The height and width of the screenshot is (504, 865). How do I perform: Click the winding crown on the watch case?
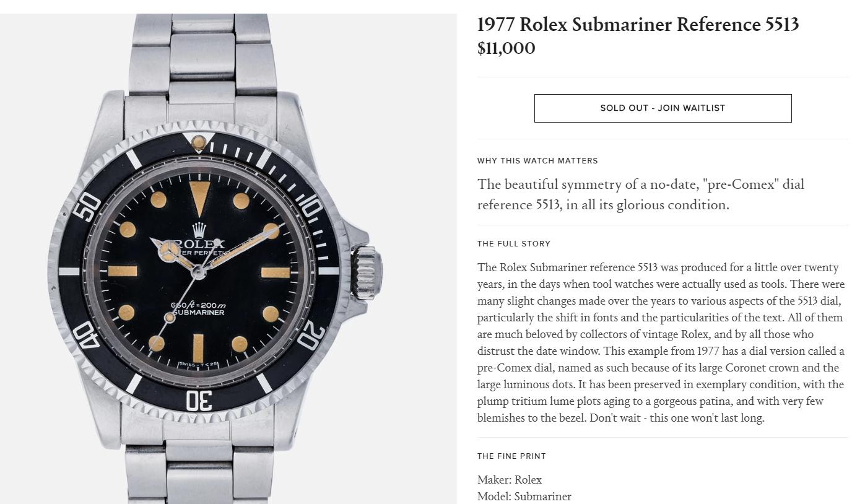click(368, 272)
